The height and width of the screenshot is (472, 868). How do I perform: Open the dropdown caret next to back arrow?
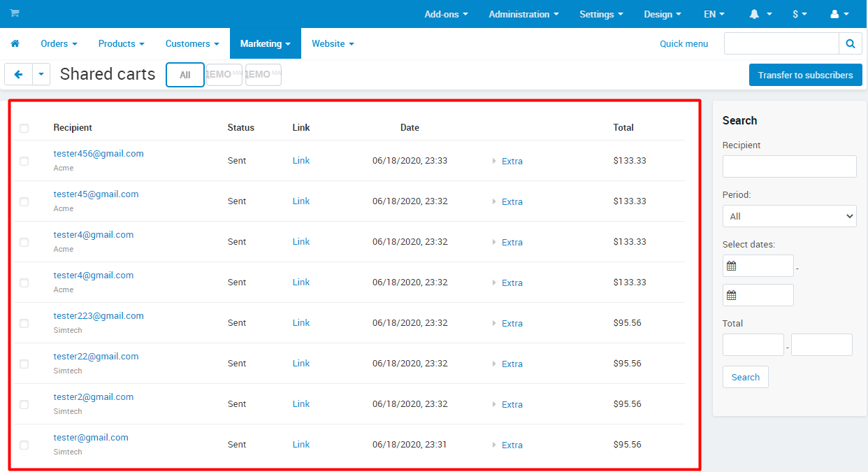click(x=41, y=74)
